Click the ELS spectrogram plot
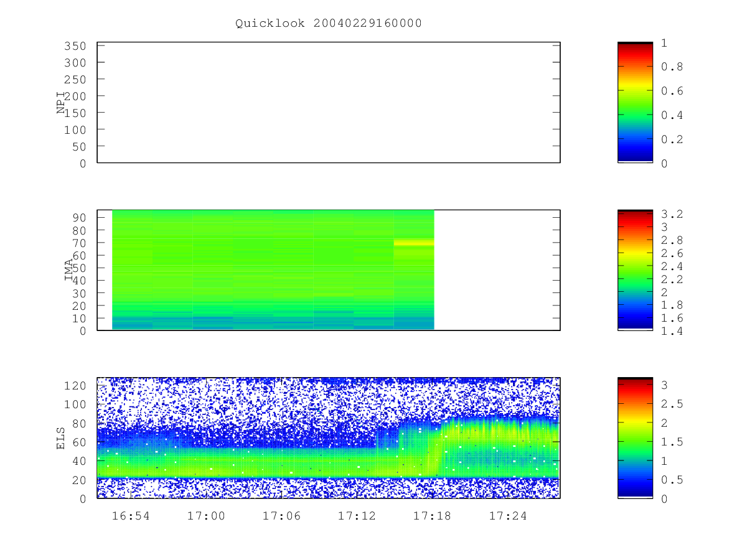This screenshot has height=560, width=747. (x=329, y=437)
